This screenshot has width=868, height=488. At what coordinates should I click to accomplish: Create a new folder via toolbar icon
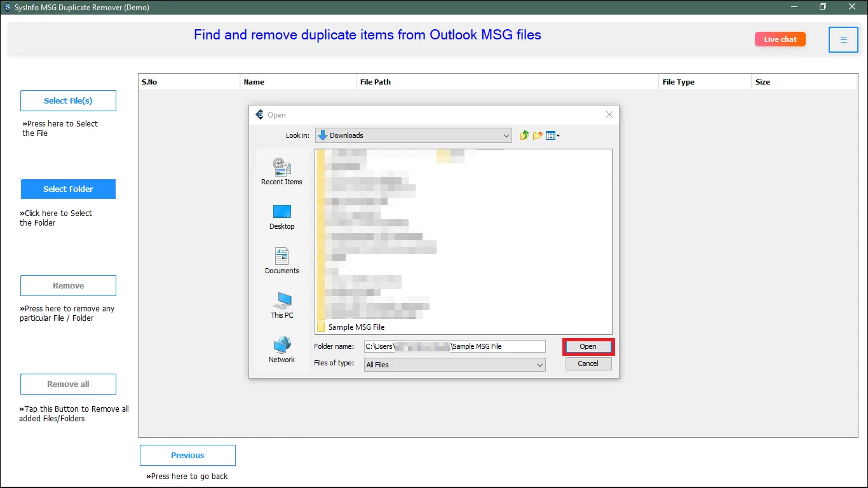click(x=538, y=135)
